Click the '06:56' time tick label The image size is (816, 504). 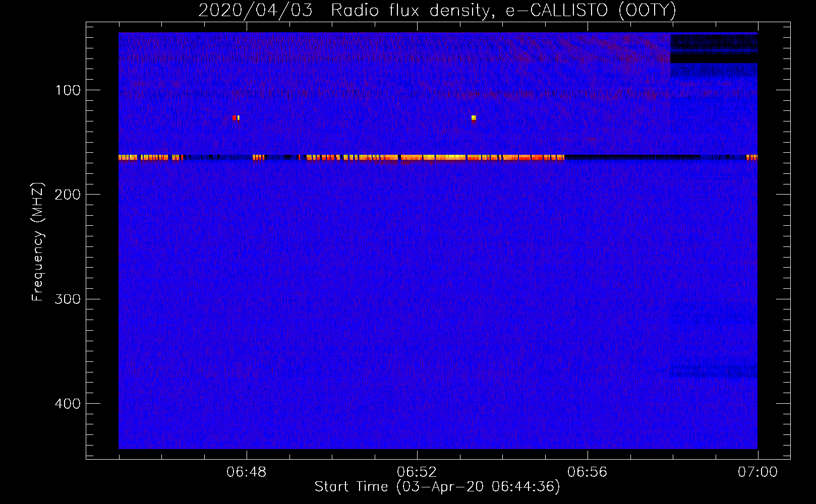[588, 472]
